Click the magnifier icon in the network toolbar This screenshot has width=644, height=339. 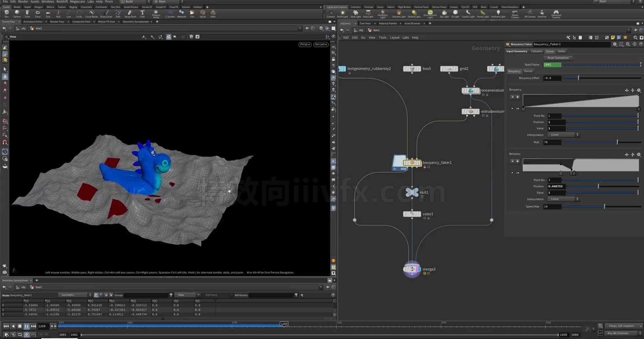[x=635, y=38]
